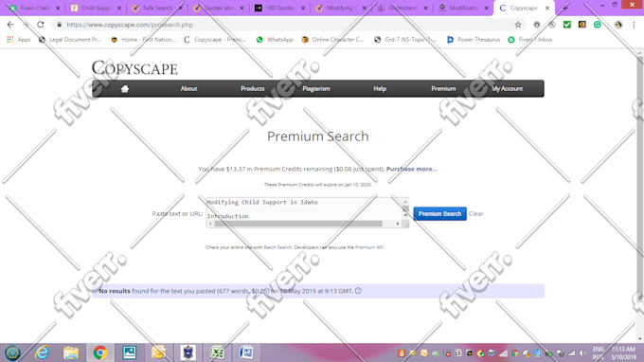Open the Apps bookmark shortcut
Viewport: 644px width, 362px height.
pos(19,40)
